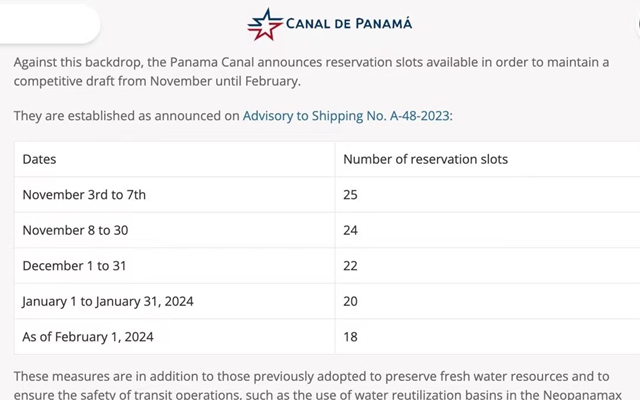Click the 22 reservation slots value
The width and height of the screenshot is (640, 400).
(350, 266)
